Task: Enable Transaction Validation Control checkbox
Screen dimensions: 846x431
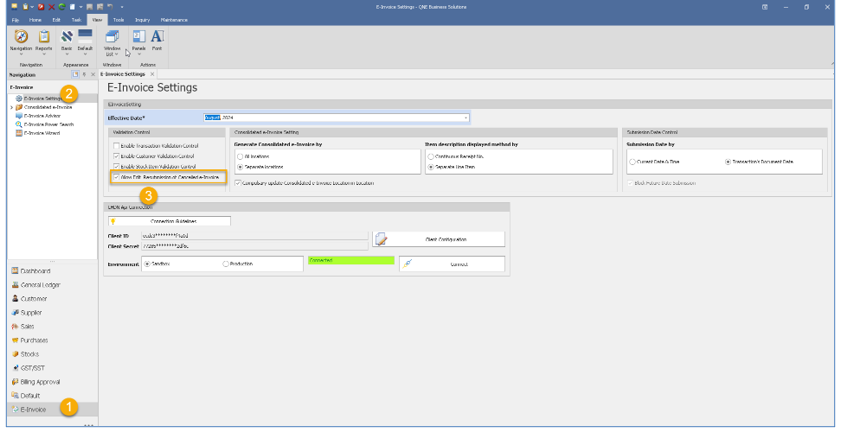Action: coord(116,146)
